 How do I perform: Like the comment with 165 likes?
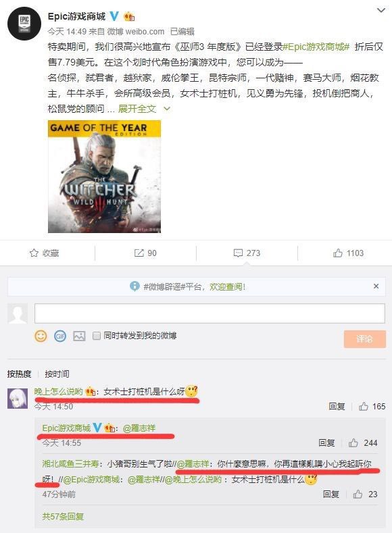tap(372, 406)
